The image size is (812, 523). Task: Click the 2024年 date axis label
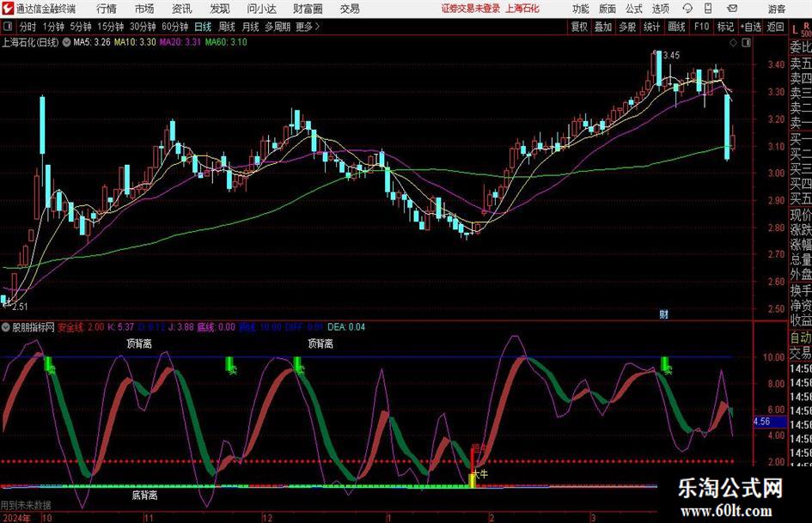click(x=15, y=518)
